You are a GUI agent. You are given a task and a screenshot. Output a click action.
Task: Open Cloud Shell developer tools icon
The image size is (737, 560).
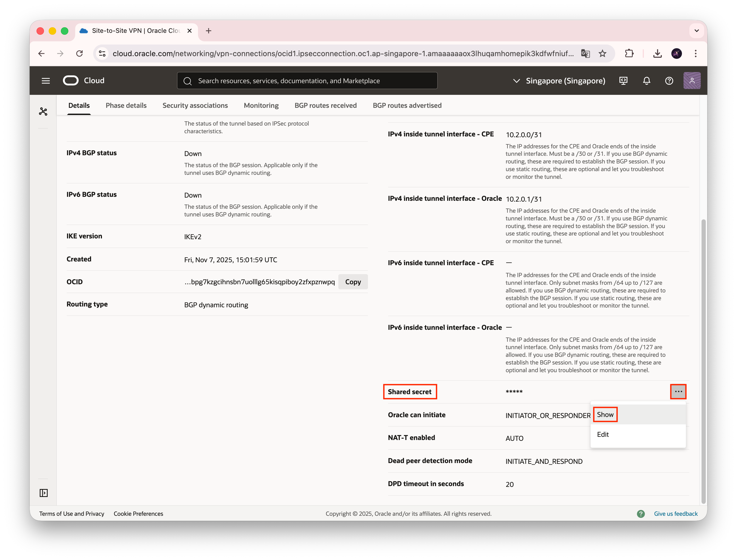click(623, 81)
